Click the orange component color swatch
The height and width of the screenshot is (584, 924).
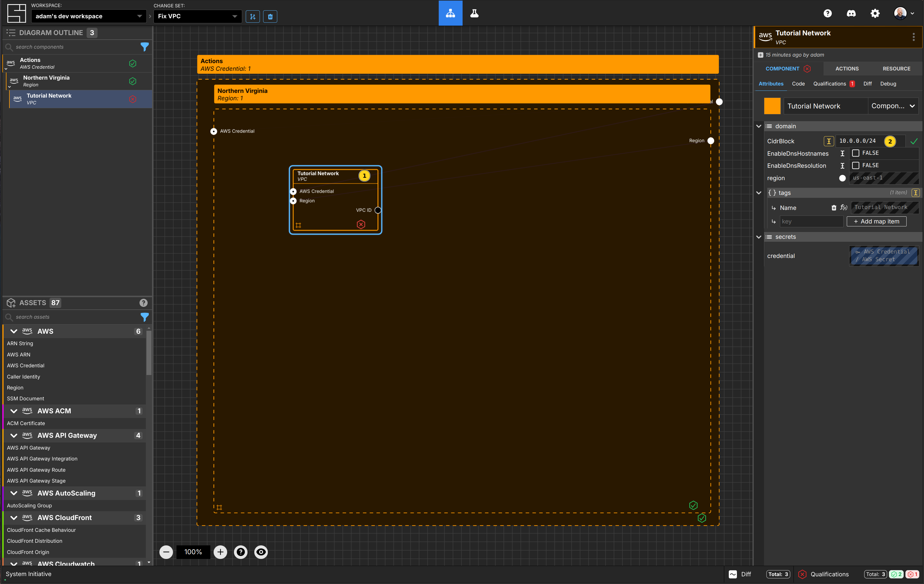(772, 106)
